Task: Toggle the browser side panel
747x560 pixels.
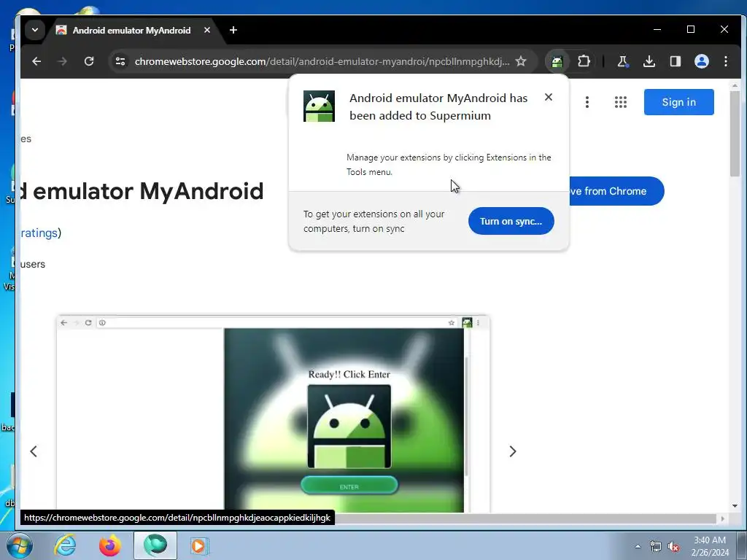Action: tap(675, 61)
